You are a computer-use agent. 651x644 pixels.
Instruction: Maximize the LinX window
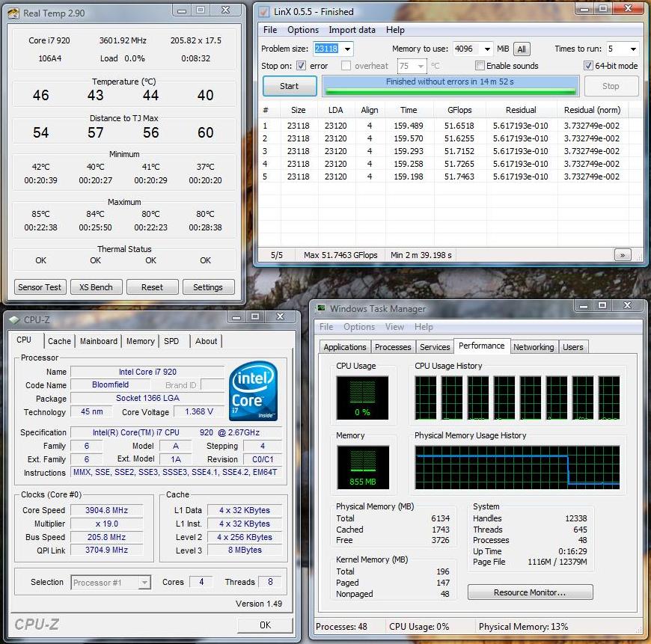pos(603,9)
